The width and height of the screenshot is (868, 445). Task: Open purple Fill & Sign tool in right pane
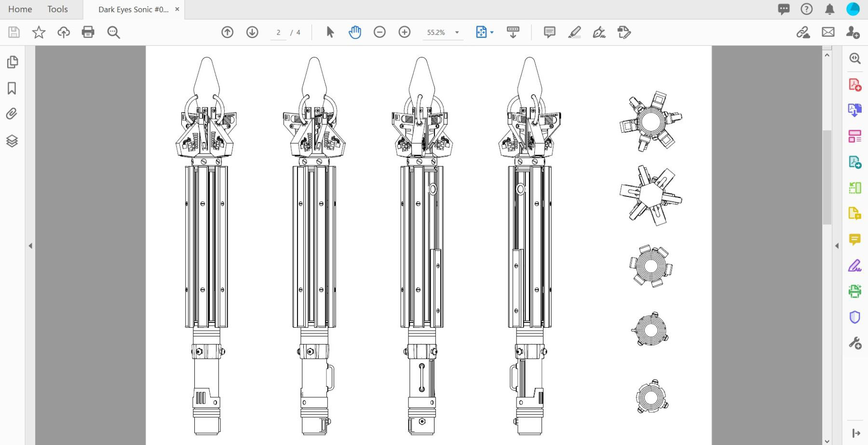[855, 265]
